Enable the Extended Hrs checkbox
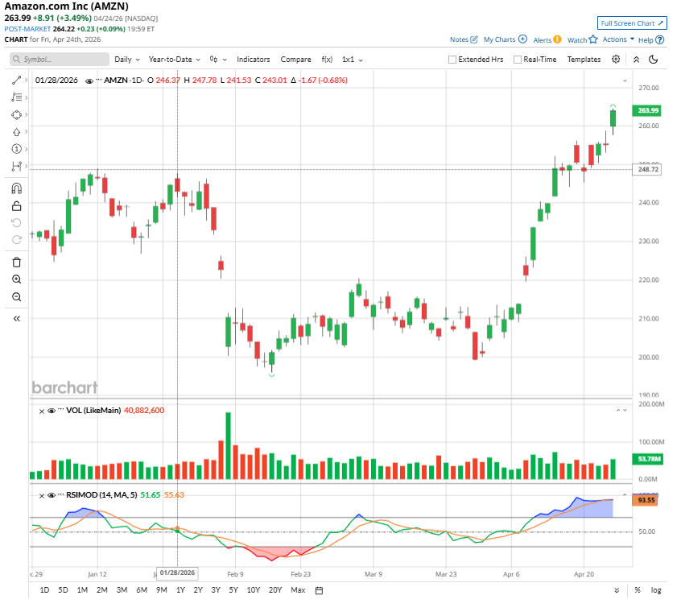This screenshot has width=681, height=616. 452,60
